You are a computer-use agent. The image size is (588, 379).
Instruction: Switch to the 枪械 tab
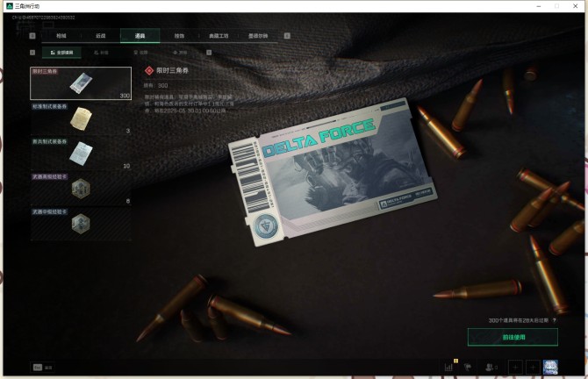point(61,36)
